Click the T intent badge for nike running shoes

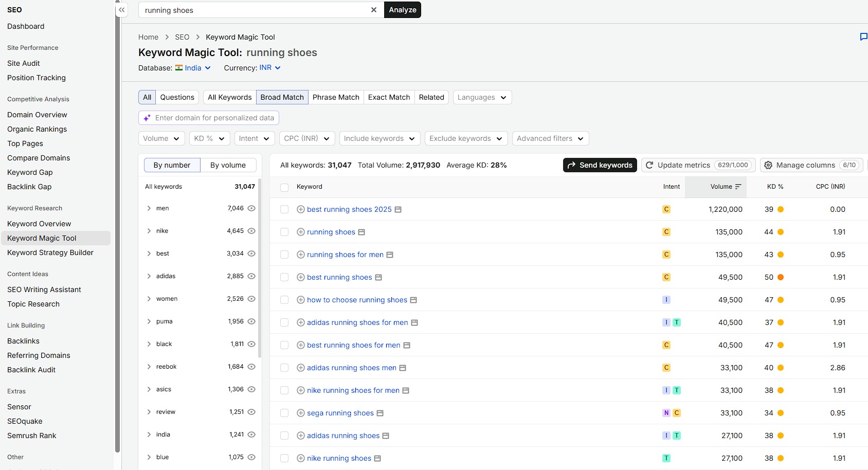pyautogui.click(x=666, y=458)
